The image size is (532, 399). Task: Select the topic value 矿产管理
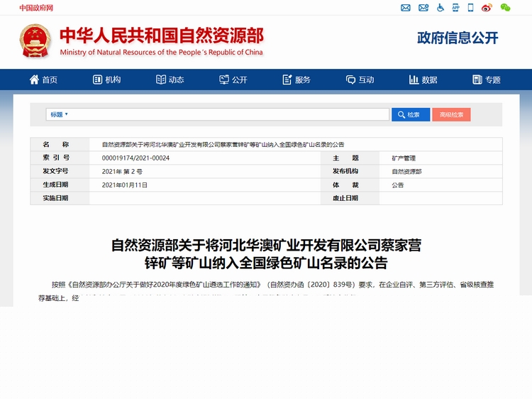pos(404,158)
